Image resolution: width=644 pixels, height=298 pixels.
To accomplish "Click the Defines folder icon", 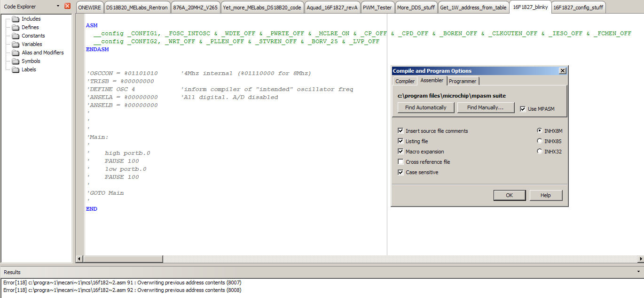I will pyautogui.click(x=16, y=27).
